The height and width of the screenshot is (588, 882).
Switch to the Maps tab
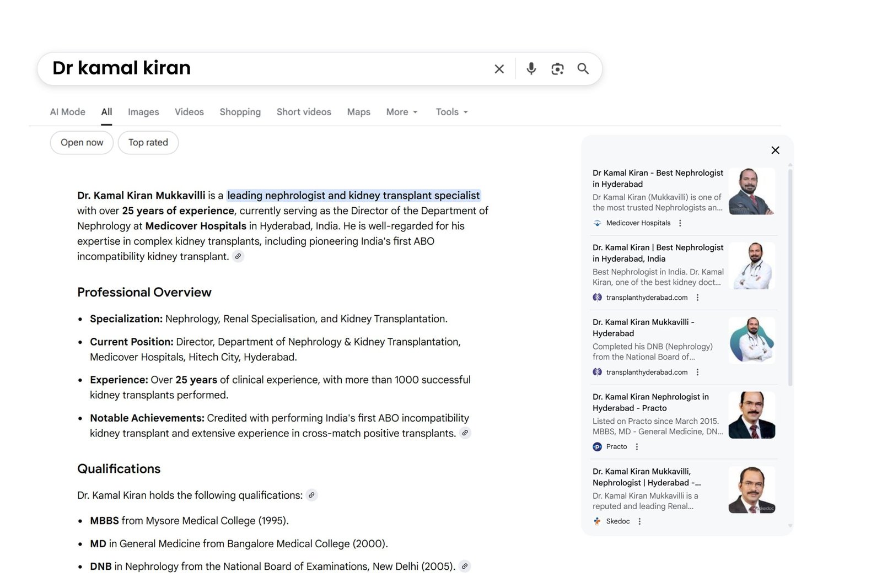point(358,112)
